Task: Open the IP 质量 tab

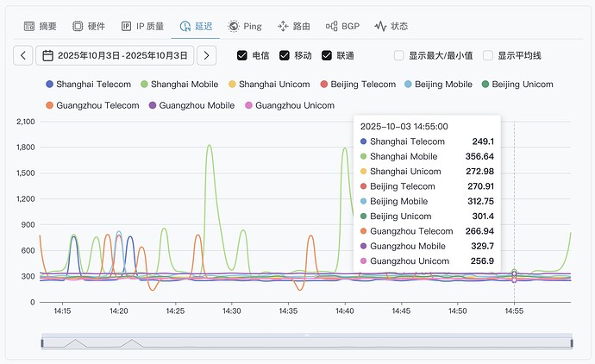Action: 142,26
